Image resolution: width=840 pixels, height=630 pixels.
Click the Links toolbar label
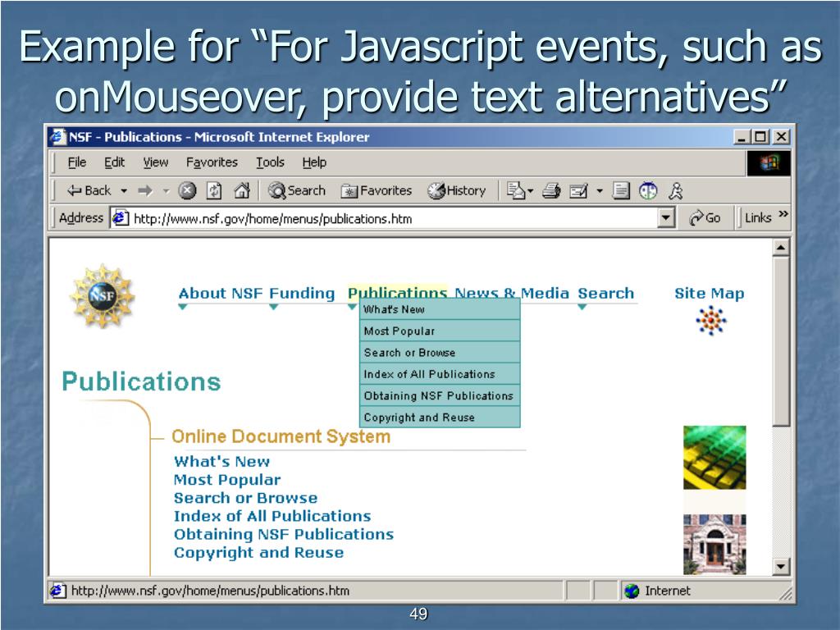pos(758,218)
